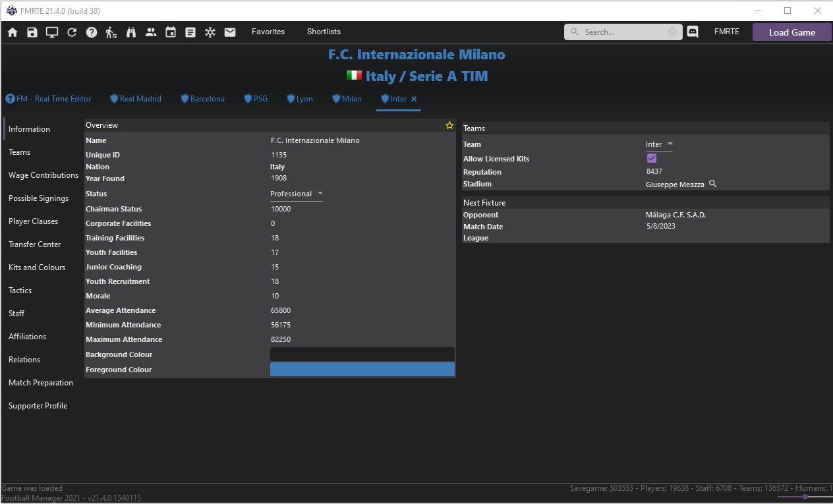Edit Youth Recruitment value 18

275,281
